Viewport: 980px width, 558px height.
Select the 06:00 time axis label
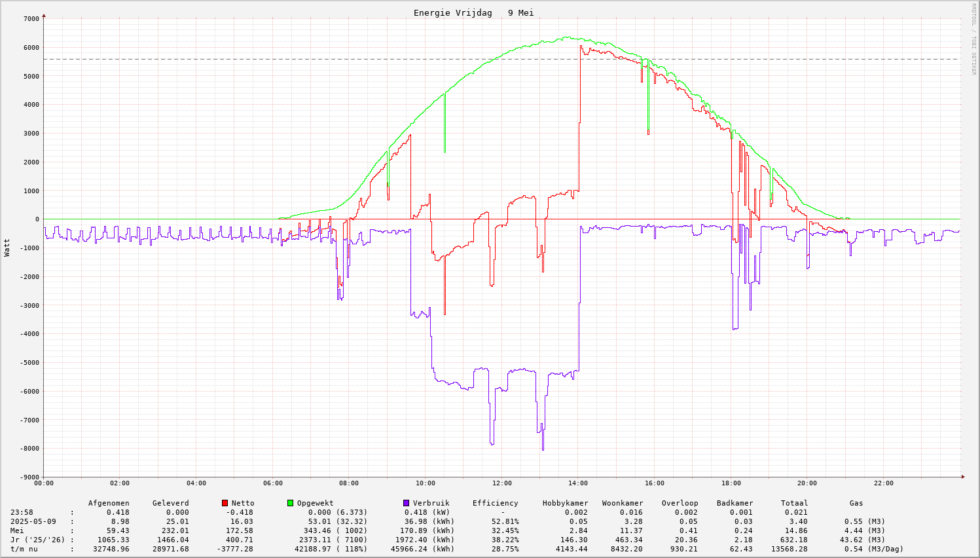pos(272,483)
